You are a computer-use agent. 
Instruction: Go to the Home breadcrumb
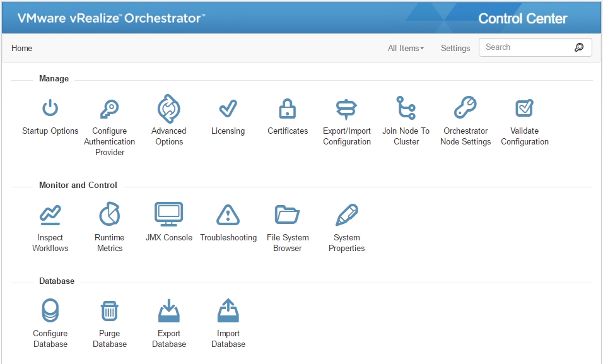coord(21,48)
